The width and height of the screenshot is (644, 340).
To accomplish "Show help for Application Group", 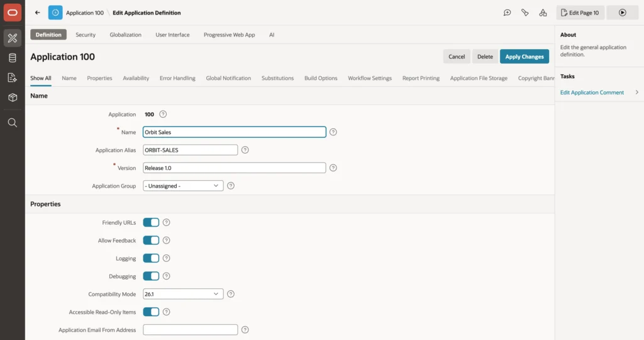I will pos(231,186).
